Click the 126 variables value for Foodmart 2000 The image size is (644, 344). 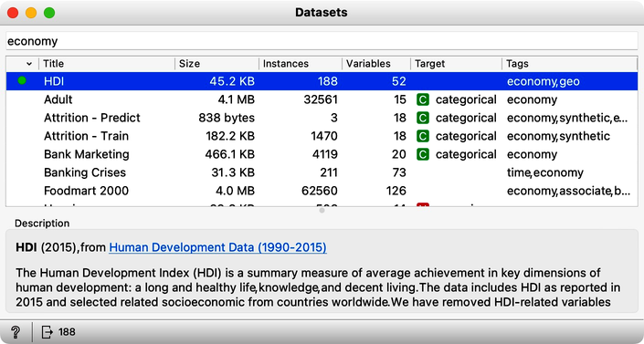click(396, 191)
